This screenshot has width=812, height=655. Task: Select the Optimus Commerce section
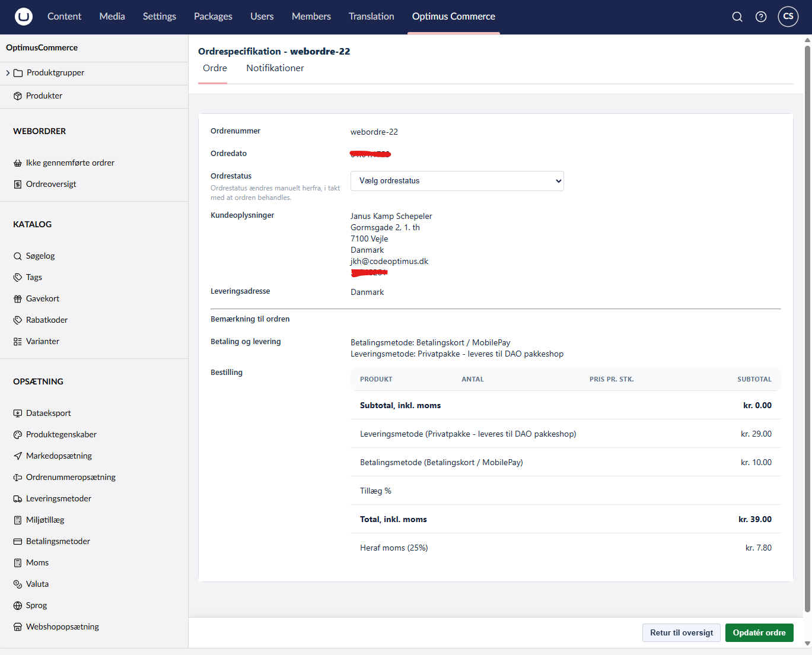454,17
